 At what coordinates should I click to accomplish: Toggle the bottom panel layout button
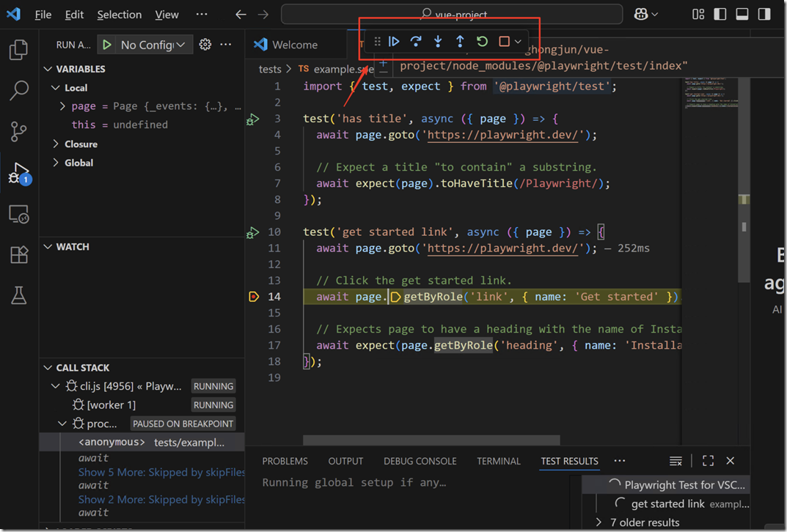[x=742, y=14]
